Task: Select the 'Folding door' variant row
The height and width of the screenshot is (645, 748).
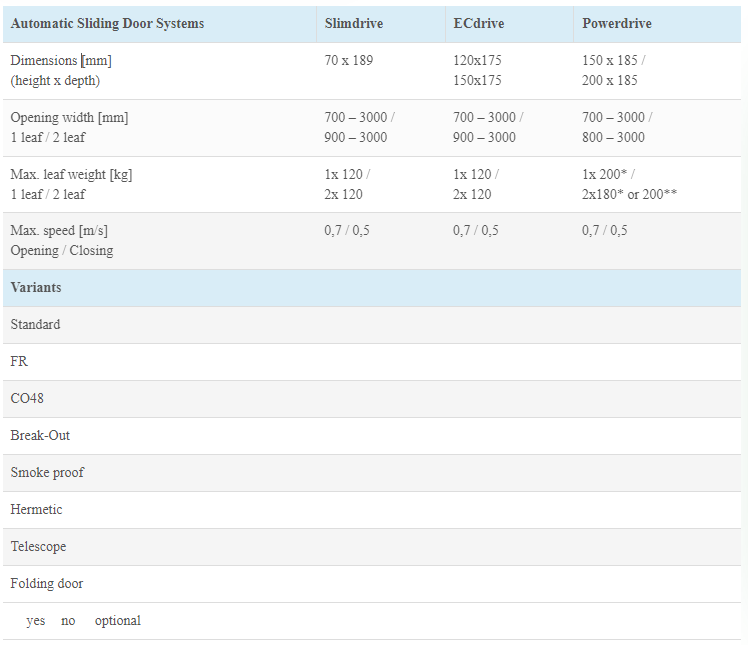Action: (x=372, y=584)
